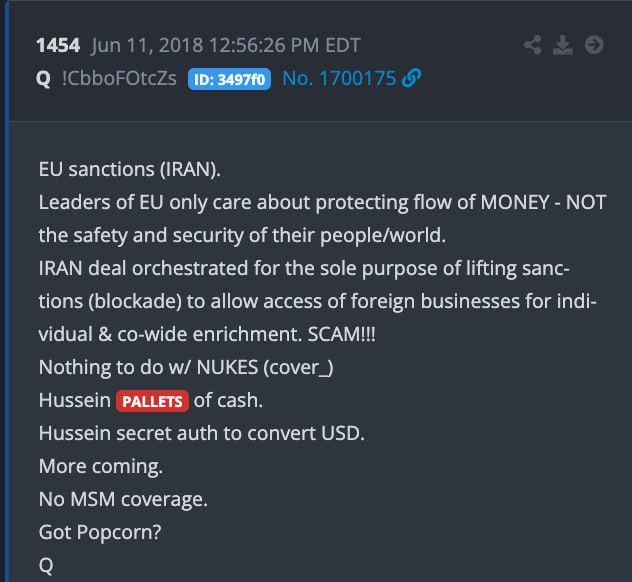Viewport: 632px width, 582px height.
Task: Click the red PALLETS highlight tag
Action: pos(152,401)
